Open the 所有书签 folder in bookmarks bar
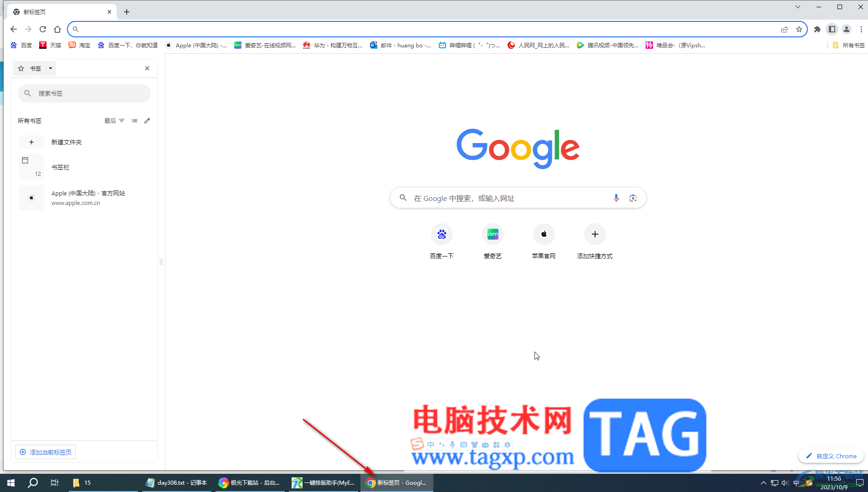 [x=848, y=45]
